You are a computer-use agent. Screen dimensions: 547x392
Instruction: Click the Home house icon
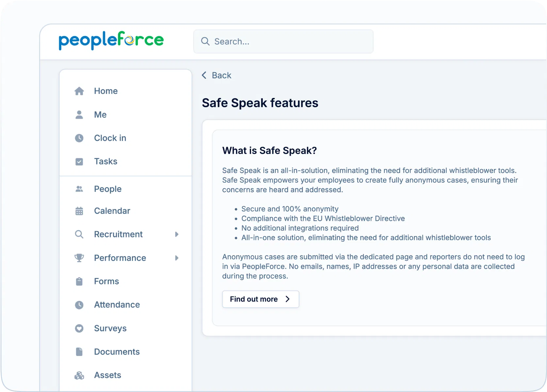(x=79, y=91)
